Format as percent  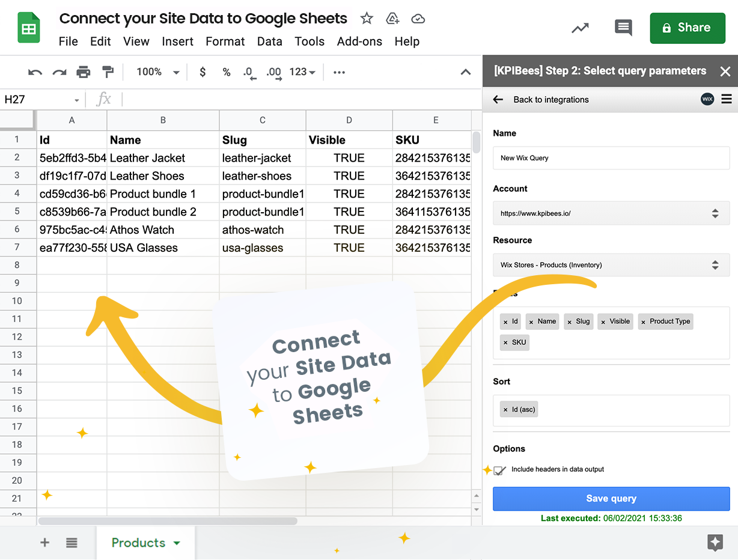pos(227,72)
